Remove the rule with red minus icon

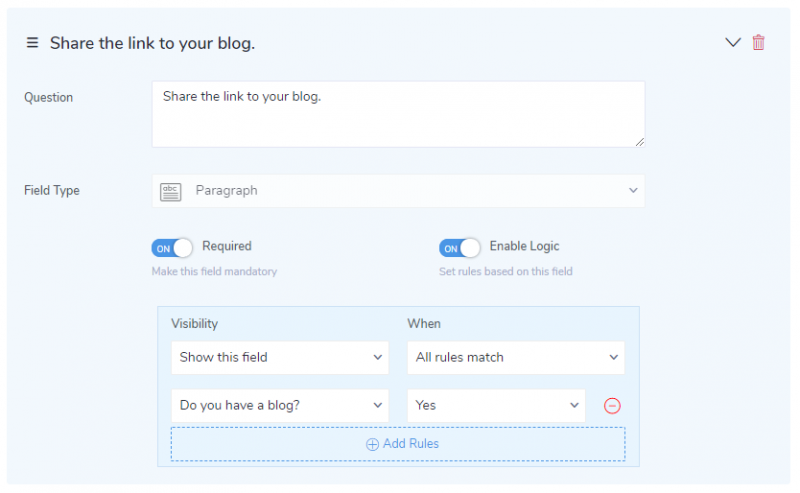(613, 406)
